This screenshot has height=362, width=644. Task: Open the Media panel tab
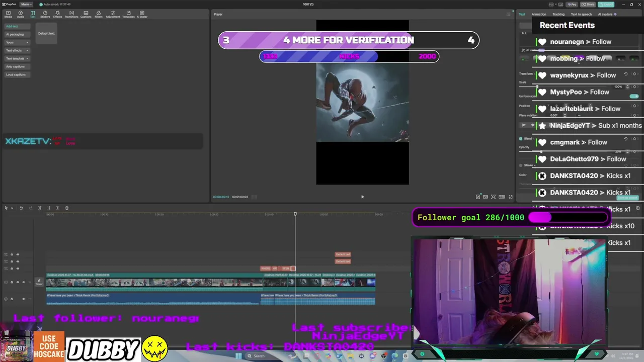[x=8, y=14]
